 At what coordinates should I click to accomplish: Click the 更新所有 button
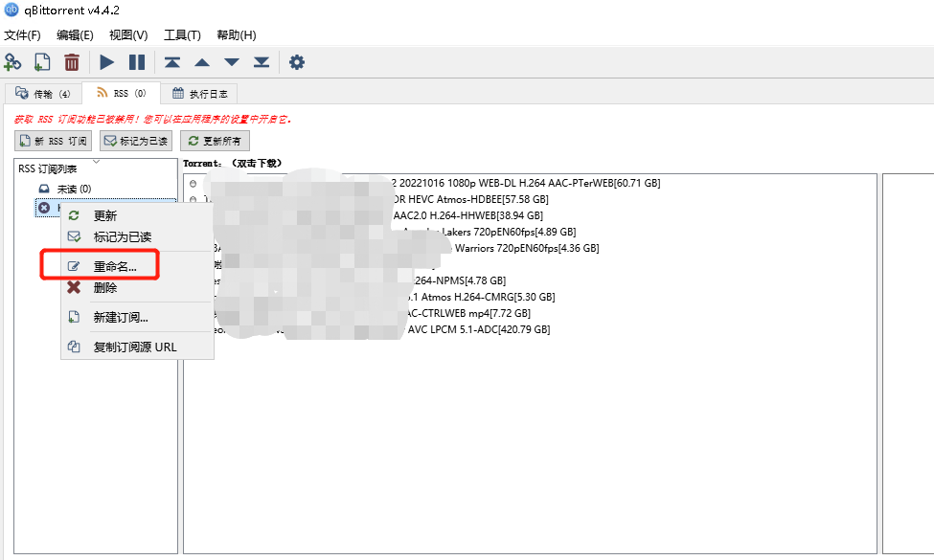(x=215, y=141)
